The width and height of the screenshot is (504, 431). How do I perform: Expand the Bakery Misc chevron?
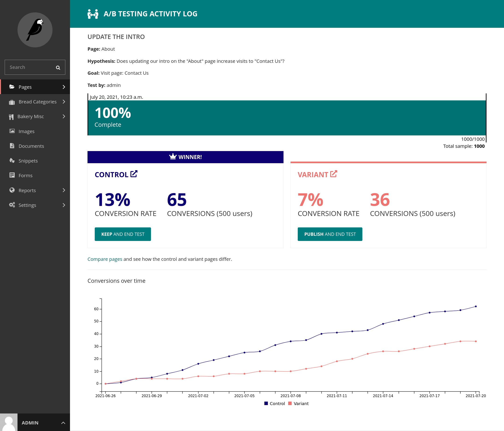click(x=64, y=117)
